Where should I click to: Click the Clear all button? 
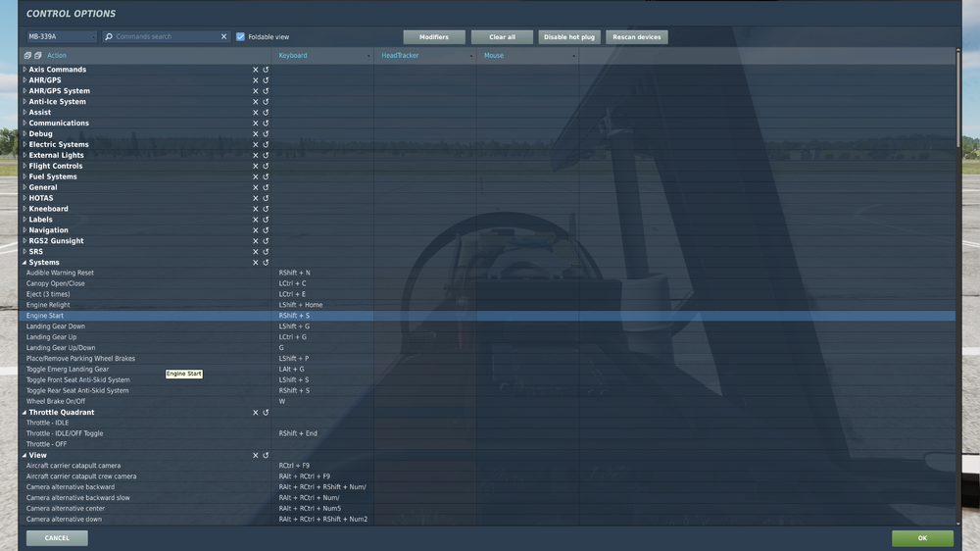point(502,37)
